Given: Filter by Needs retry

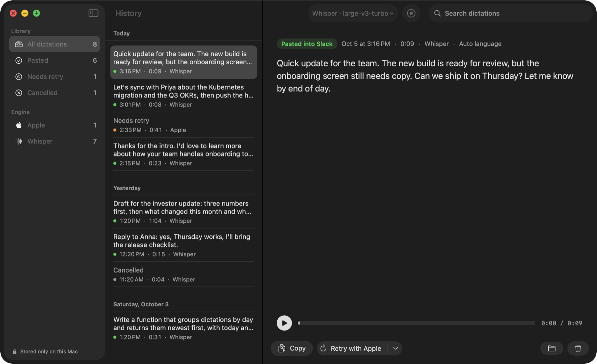Looking at the screenshot, I should pos(55,77).
